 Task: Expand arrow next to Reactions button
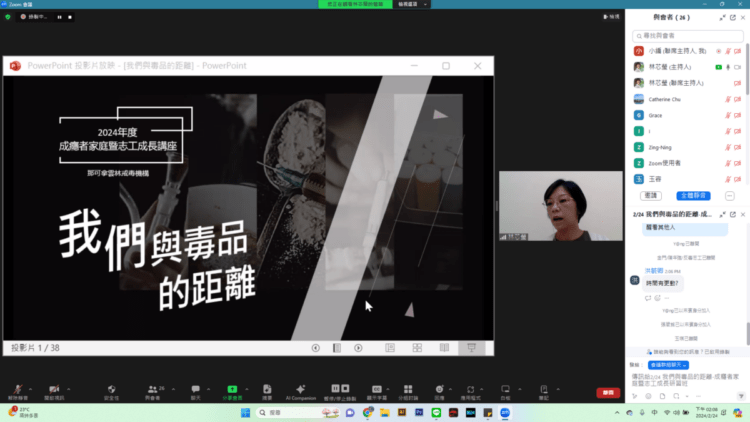(x=450, y=389)
